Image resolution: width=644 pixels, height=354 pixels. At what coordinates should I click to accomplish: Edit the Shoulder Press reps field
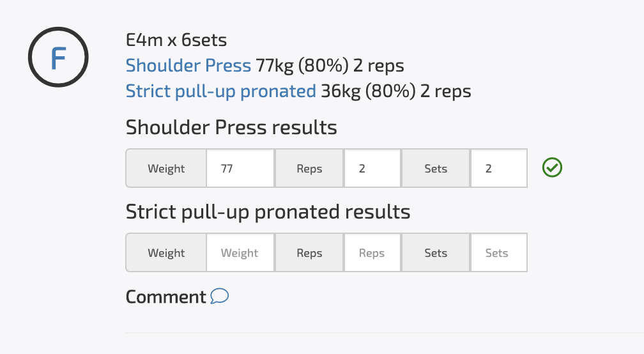pyautogui.click(x=372, y=169)
